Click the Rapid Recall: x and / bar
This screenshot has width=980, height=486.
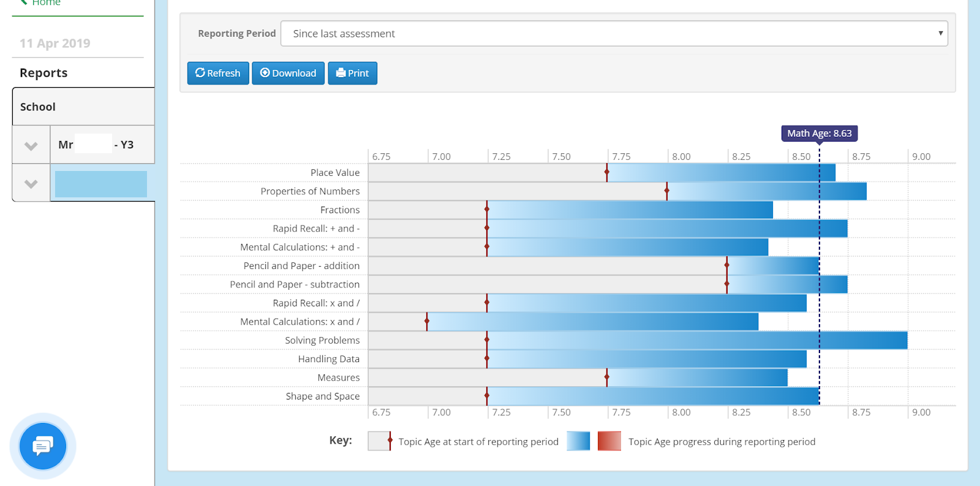click(646, 303)
